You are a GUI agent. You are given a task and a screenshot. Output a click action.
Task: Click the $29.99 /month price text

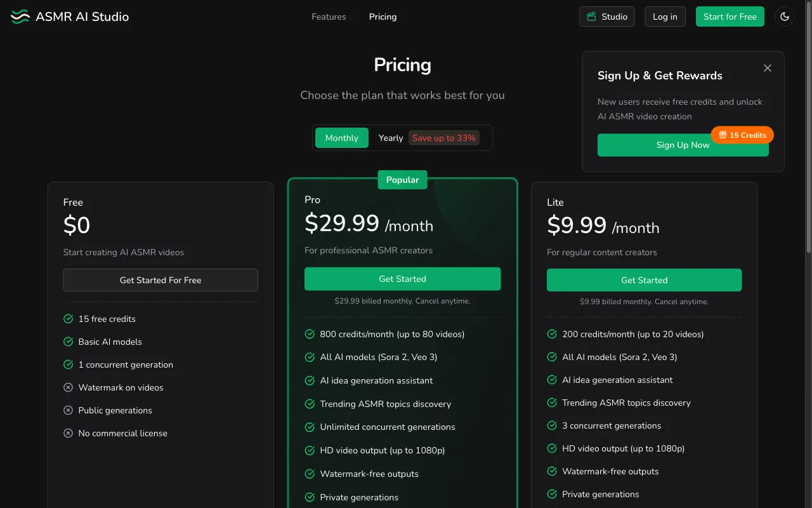click(x=369, y=224)
